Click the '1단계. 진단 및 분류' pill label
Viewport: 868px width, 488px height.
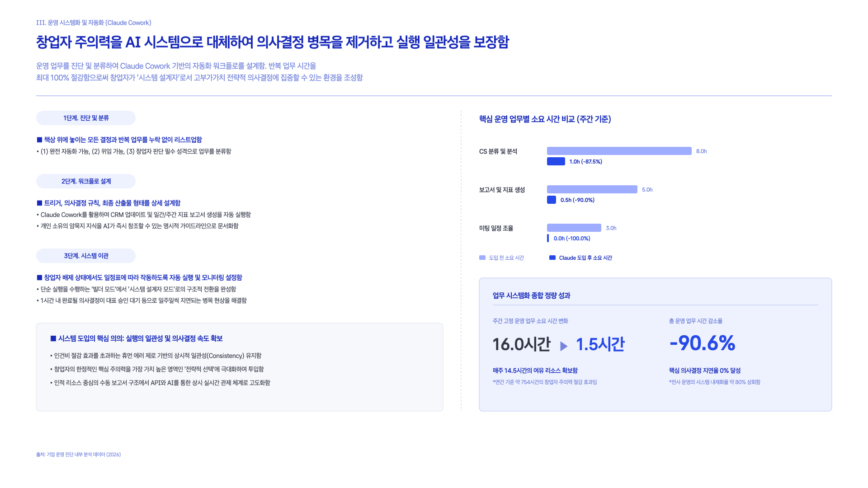pyautogui.click(x=86, y=118)
